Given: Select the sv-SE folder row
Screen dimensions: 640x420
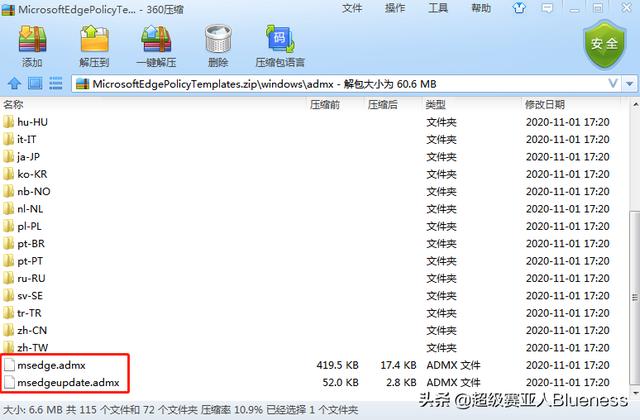Looking at the screenshot, I should coord(314,296).
